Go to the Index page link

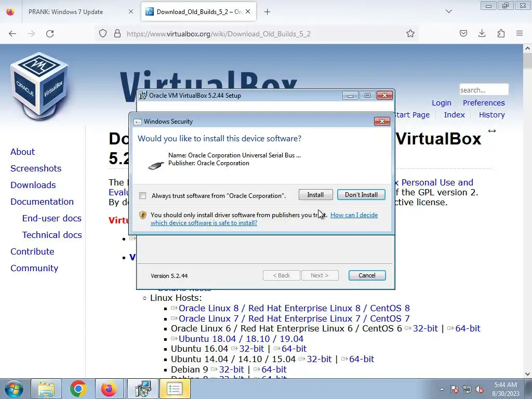[x=454, y=115]
